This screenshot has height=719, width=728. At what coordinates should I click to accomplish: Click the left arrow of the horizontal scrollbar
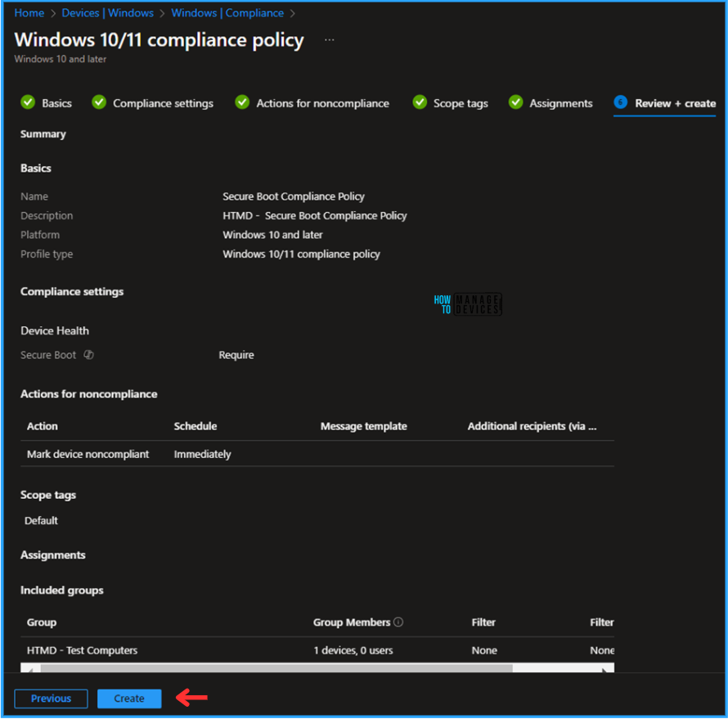[x=30, y=668]
